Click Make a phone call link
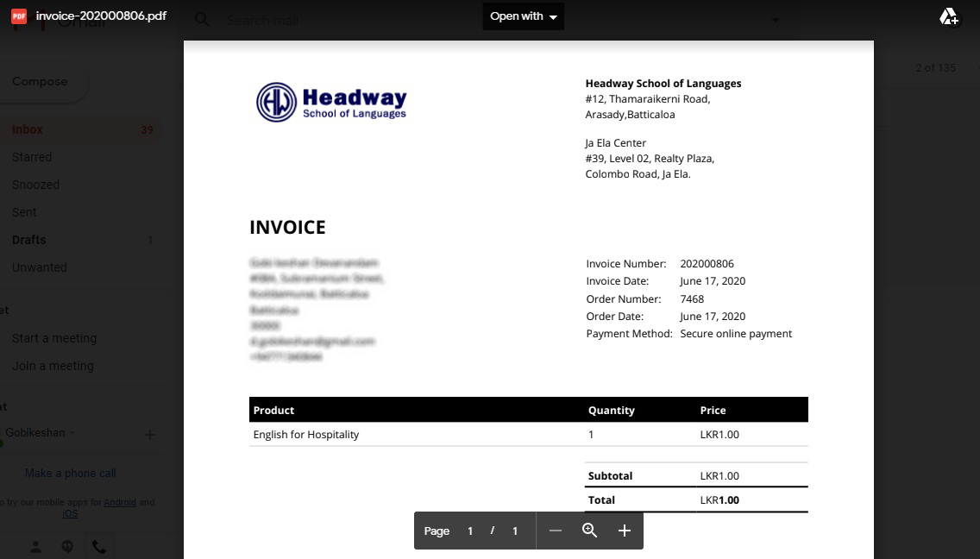The image size is (980, 559). click(x=70, y=474)
